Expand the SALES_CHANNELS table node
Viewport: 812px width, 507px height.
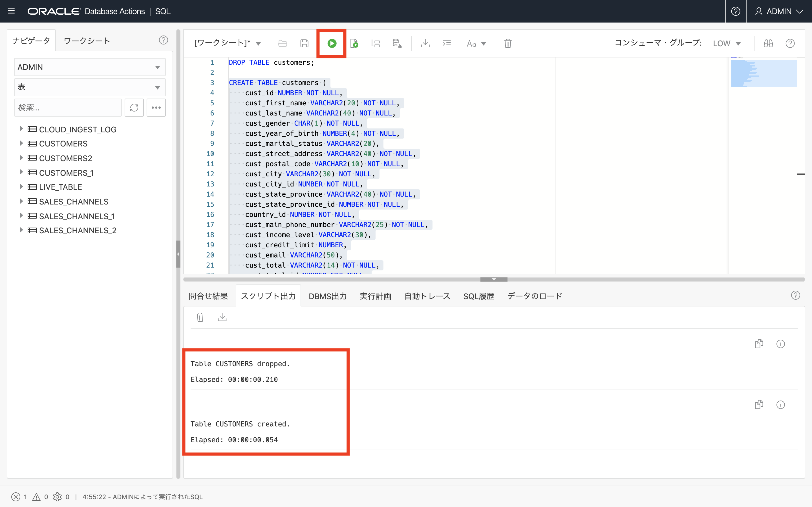point(21,201)
